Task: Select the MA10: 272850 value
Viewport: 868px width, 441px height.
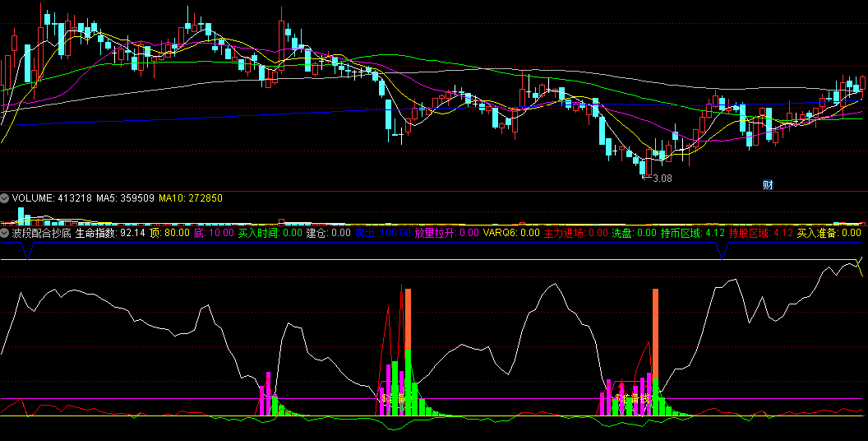Action: pos(191,197)
